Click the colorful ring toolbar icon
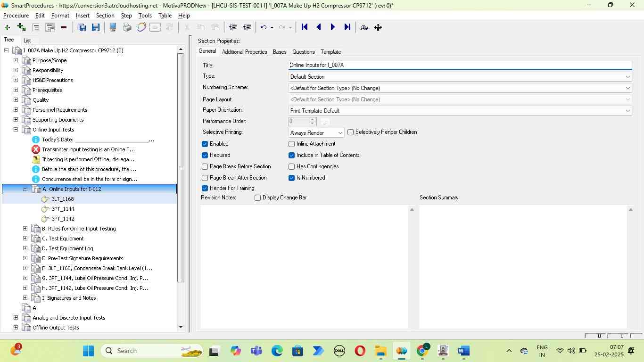 [x=141, y=27]
